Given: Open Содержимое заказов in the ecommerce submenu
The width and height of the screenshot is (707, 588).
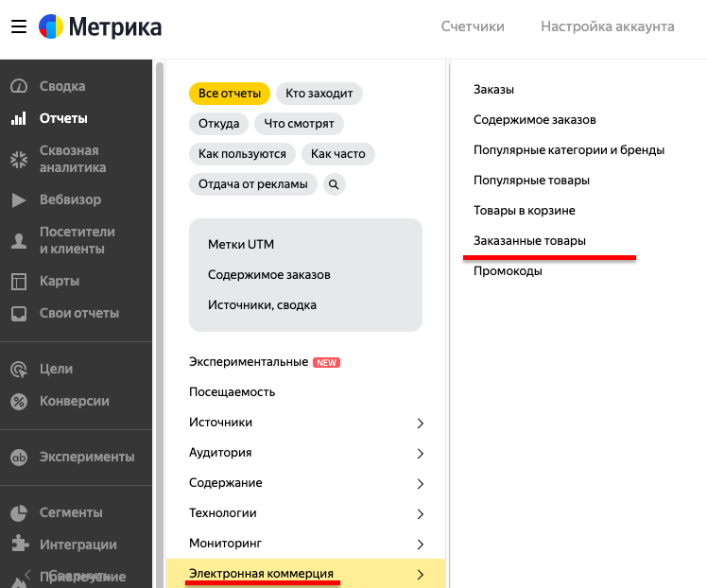Looking at the screenshot, I should [x=535, y=120].
